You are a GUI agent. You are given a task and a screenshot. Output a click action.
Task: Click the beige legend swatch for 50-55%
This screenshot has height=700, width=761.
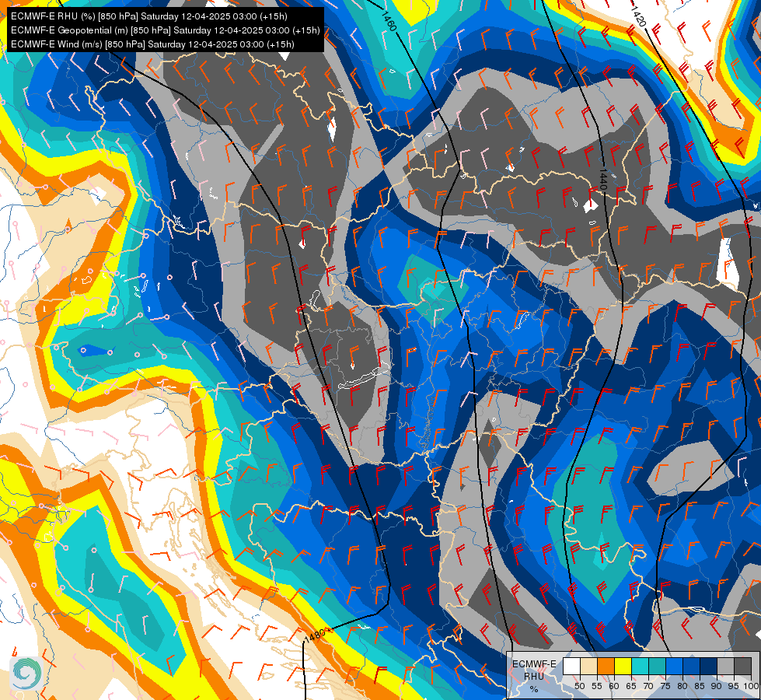pos(588,666)
